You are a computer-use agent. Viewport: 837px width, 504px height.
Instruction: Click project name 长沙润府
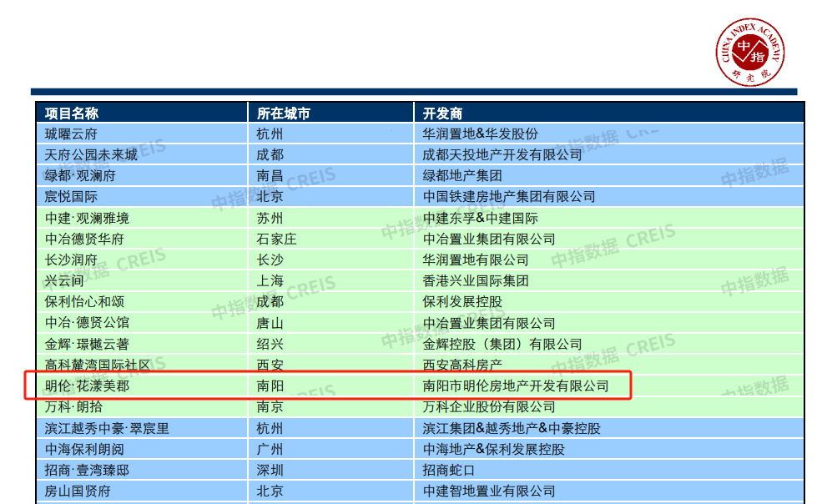tap(71, 260)
